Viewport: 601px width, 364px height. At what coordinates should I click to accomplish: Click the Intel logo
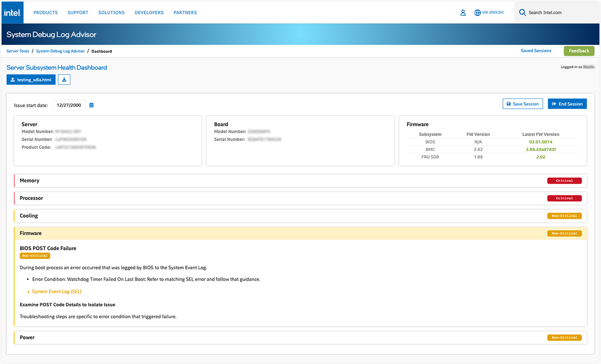point(12,12)
